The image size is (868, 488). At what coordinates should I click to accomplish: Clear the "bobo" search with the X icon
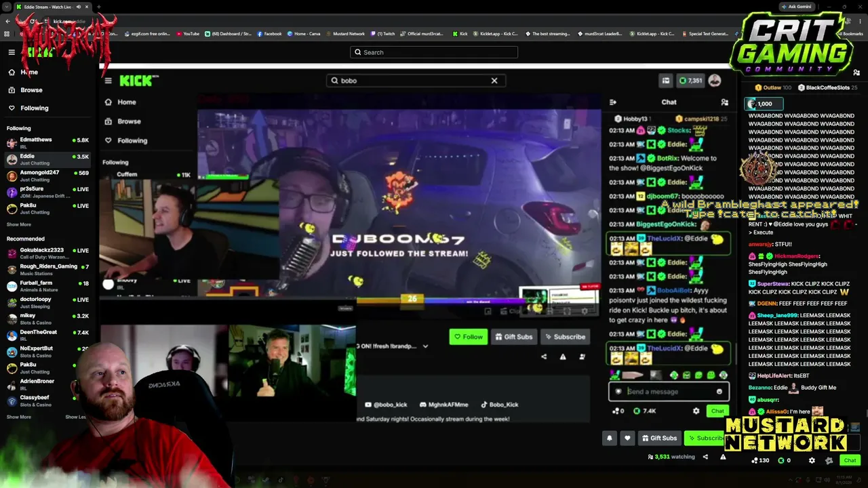point(494,81)
